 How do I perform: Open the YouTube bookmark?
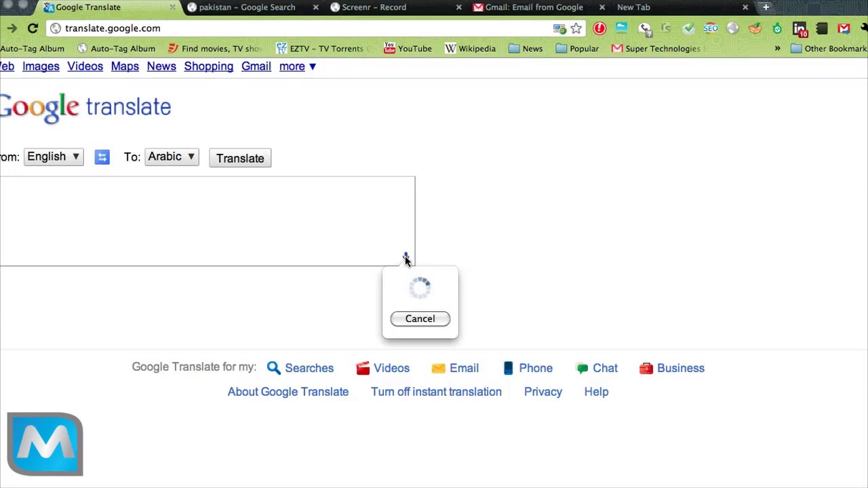pos(408,49)
